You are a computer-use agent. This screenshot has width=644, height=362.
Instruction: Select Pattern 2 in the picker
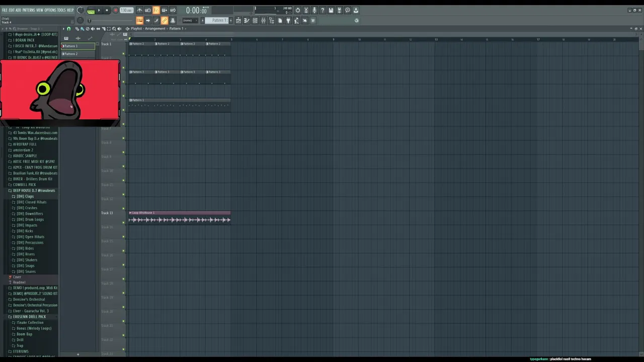pos(78,54)
